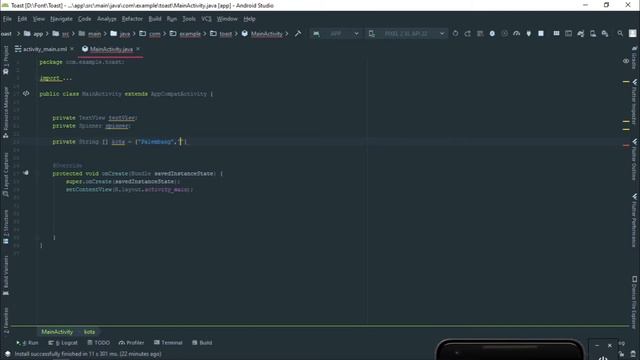This screenshot has width=640, height=360.
Task: Click the override gutter icon beside onCreate
Action: tap(26, 173)
